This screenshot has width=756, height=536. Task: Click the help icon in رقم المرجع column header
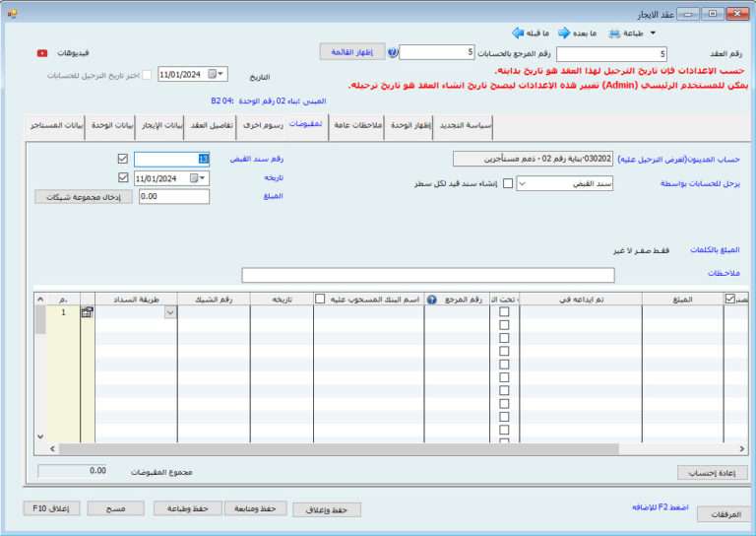[431, 299]
